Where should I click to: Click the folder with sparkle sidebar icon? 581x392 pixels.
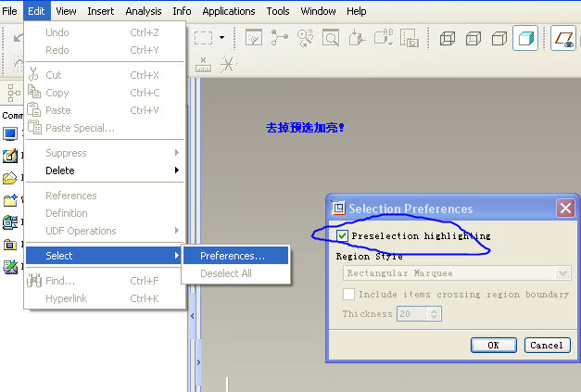pos(10,200)
